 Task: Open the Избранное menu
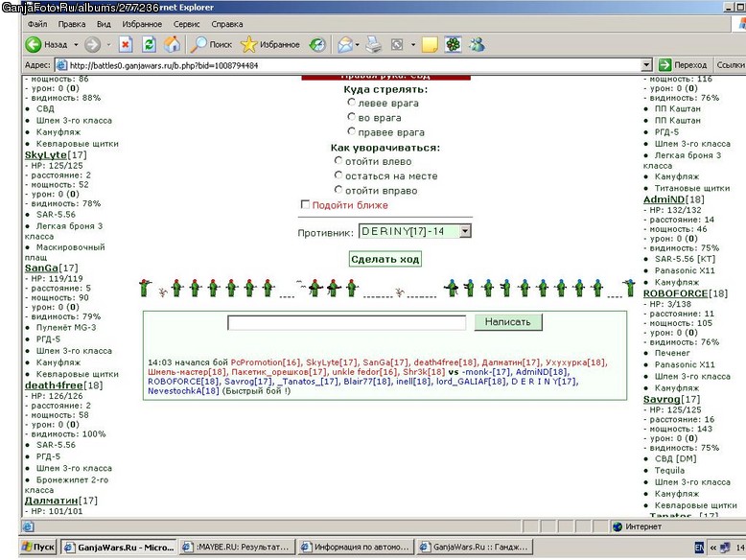(x=142, y=24)
